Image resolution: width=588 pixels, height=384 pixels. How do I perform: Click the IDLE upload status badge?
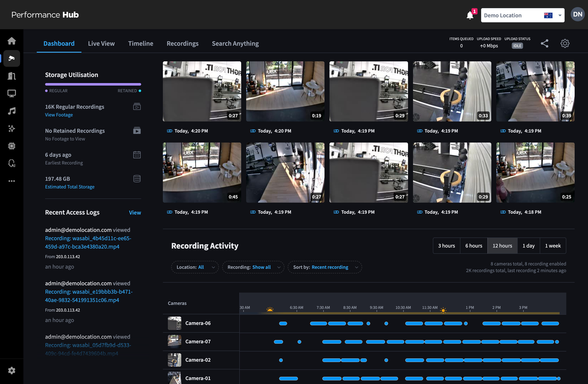click(517, 46)
